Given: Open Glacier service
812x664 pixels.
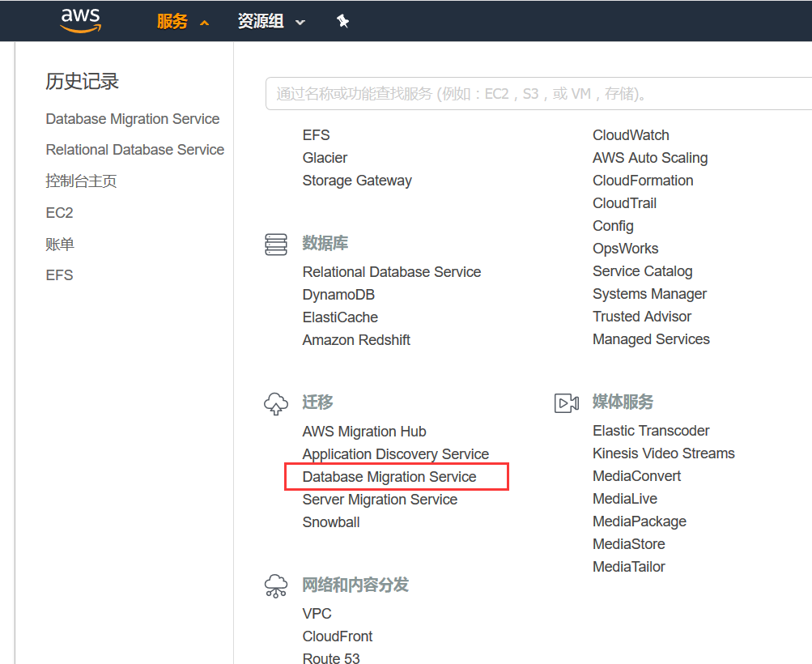Looking at the screenshot, I should pos(325,158).
